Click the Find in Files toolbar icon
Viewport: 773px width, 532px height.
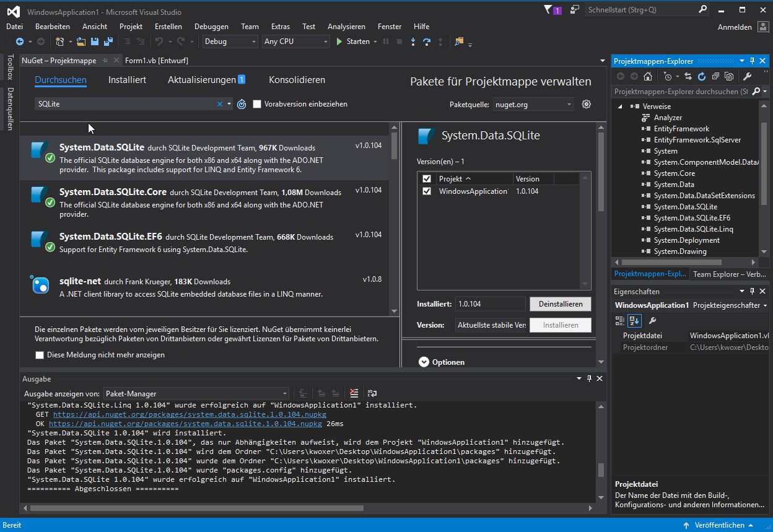click(x=459, y=41)
